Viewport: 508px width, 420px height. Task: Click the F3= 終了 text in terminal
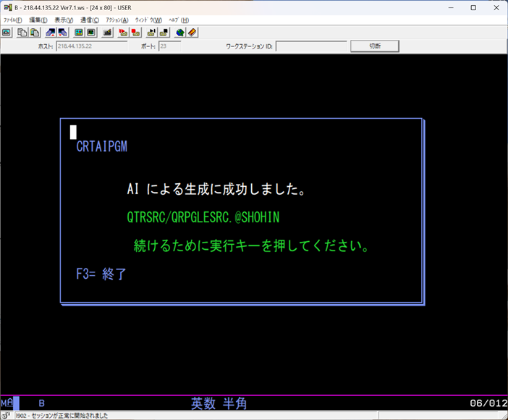click(101, 274)
